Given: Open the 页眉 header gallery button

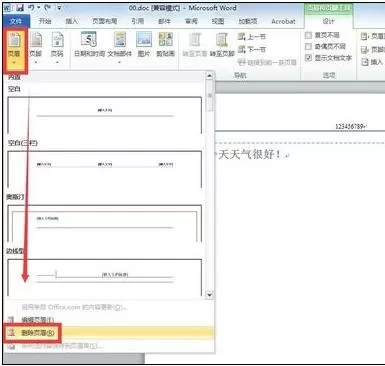Looking at the screenshot, I should coord(14,49).
